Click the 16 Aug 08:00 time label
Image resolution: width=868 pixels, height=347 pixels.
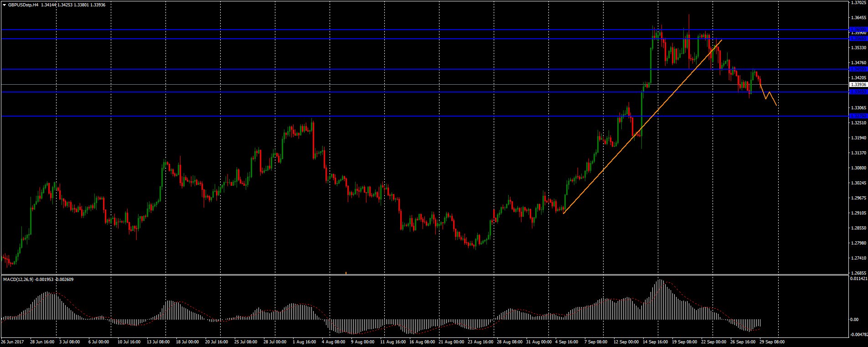(x=421, y=342)
